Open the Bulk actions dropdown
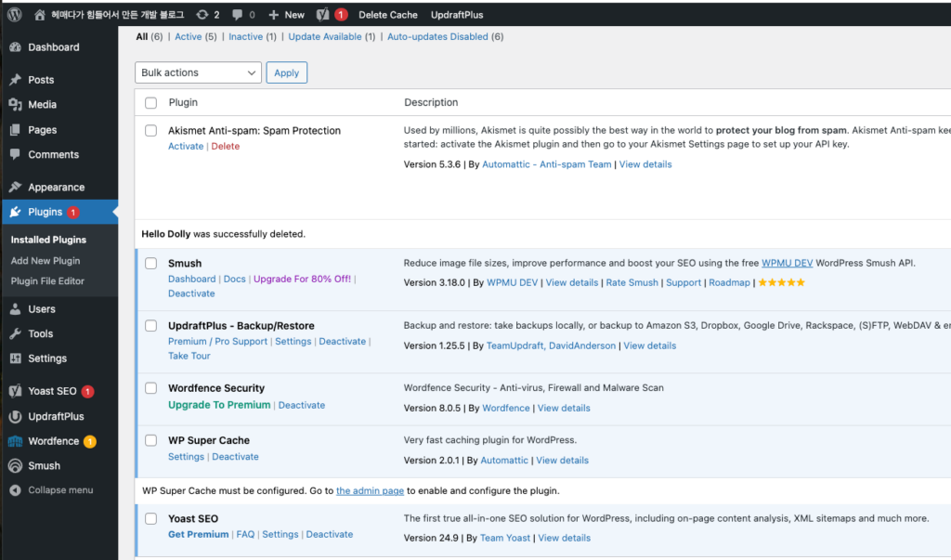The width and height of the screenshot is (951, 560). (199, 72)
